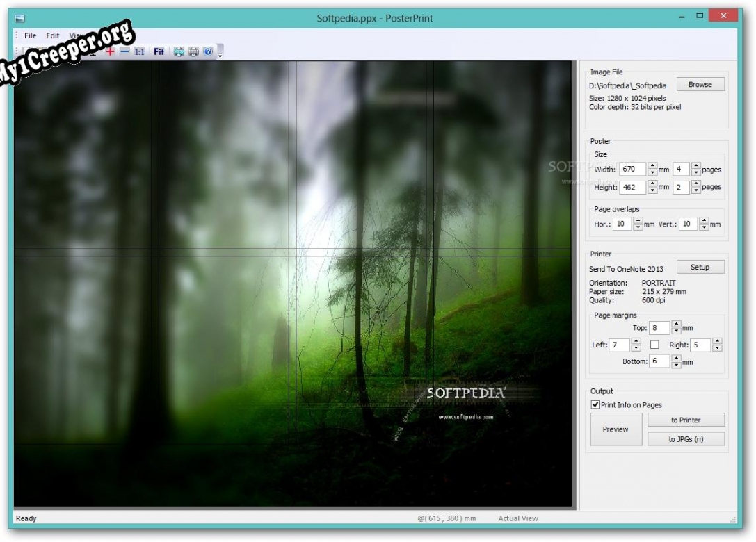The height and width of the screenshot is (542, 756).
Task: Click the blue minus zoom out icon
Action: 124,51
